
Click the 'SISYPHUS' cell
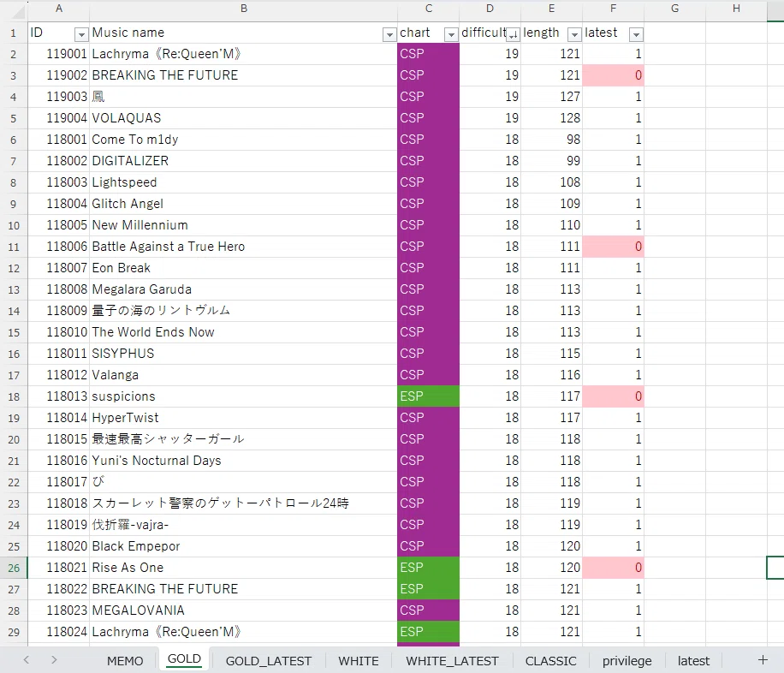coord(243,354)
